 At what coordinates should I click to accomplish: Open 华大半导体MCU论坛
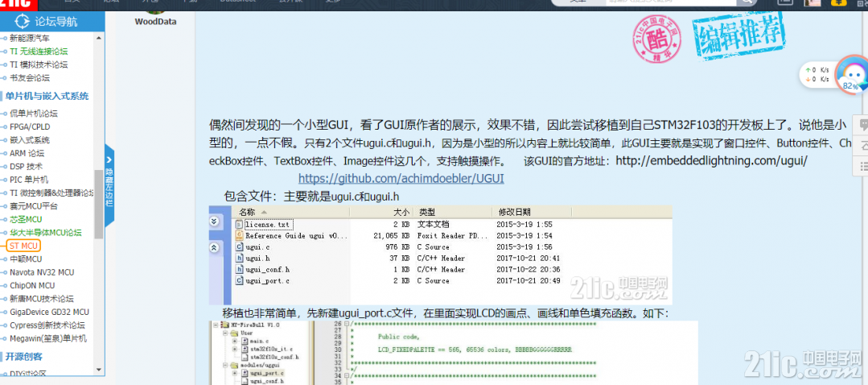click(x=45, y=233)
